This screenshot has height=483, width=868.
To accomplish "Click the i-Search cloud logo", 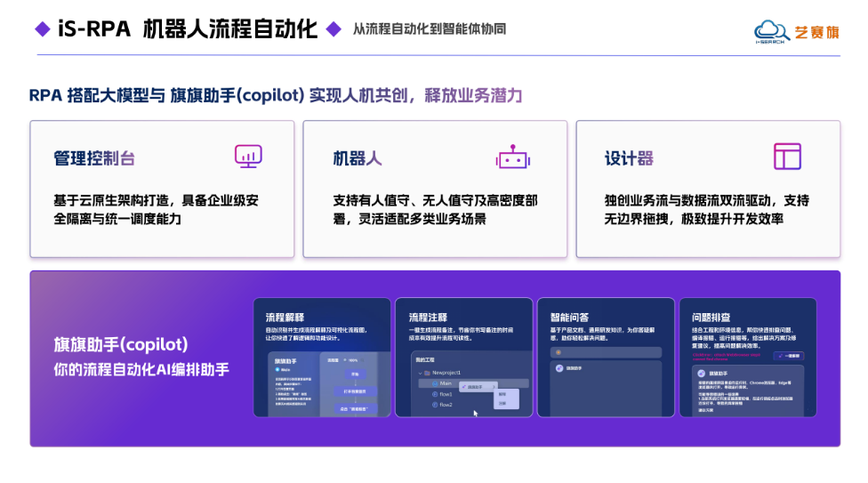I will coord(771,31).
